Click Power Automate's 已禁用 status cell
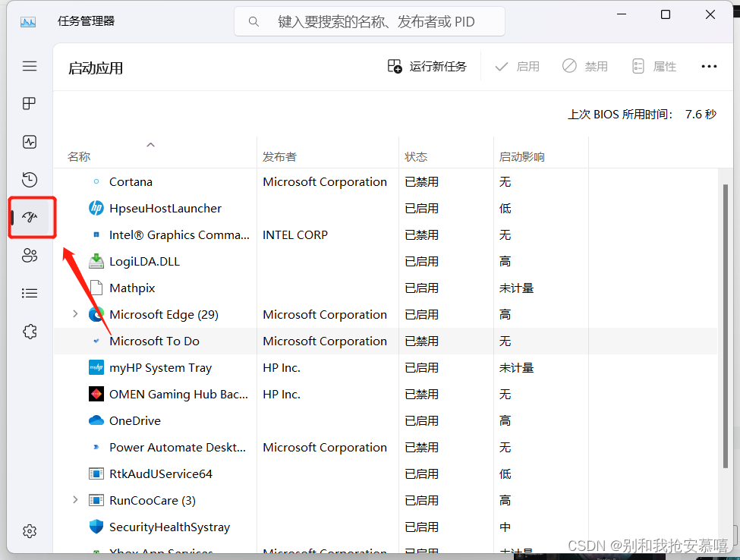Viewport: 740px width, 560px height. [x=421, y=447]
